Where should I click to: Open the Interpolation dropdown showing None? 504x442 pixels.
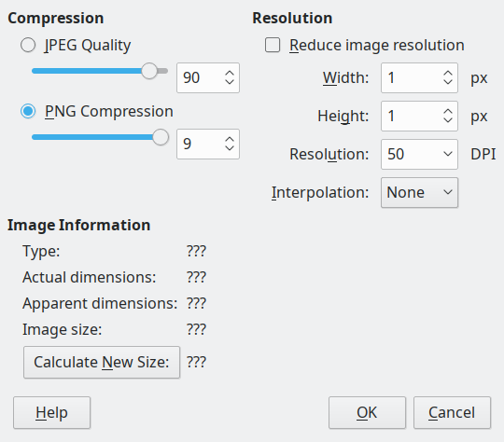tap(419, 192)
